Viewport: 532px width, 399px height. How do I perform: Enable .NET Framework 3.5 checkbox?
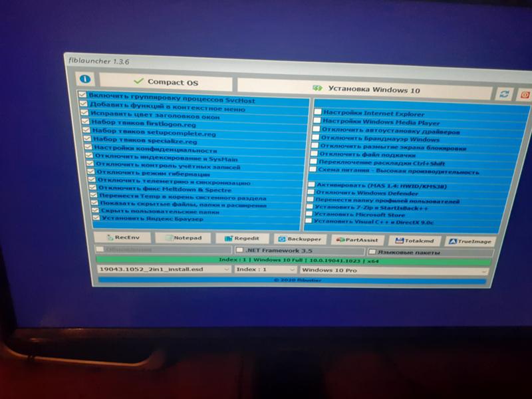tap(240, 250)
